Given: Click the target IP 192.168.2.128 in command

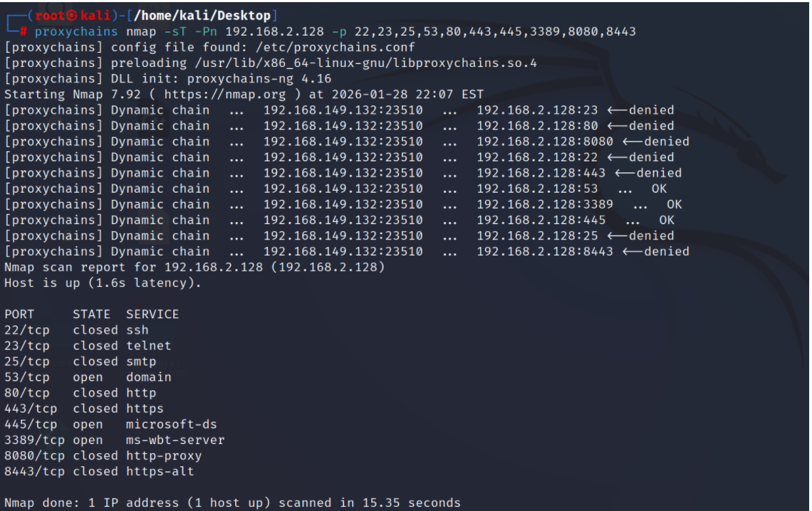Looking at the screenshot, I should [x=274, y=31].
